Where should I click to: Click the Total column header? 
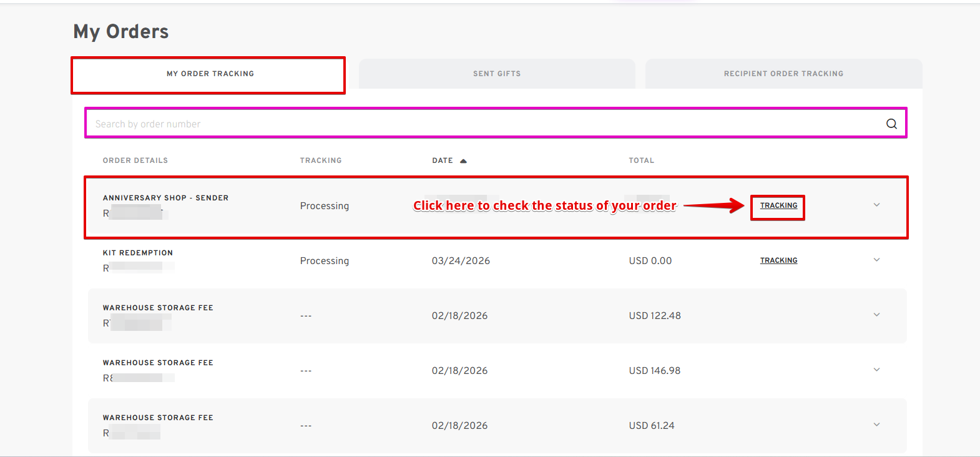642,160
